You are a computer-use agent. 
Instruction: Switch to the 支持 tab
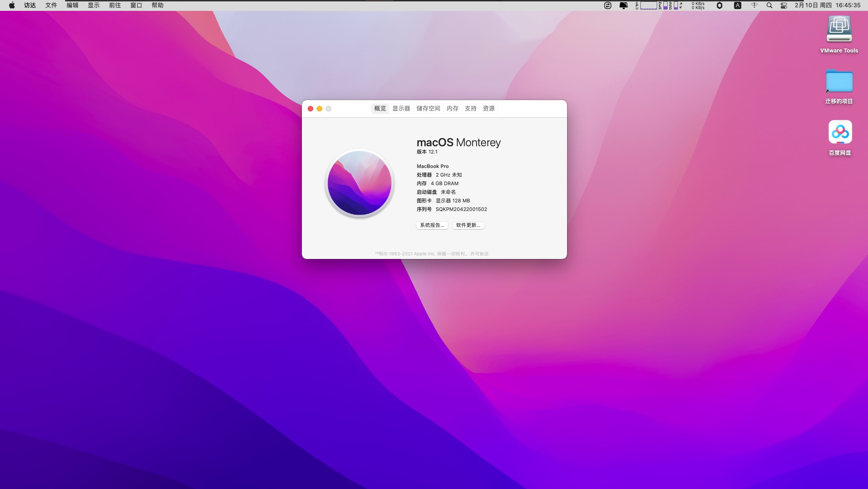471,109
